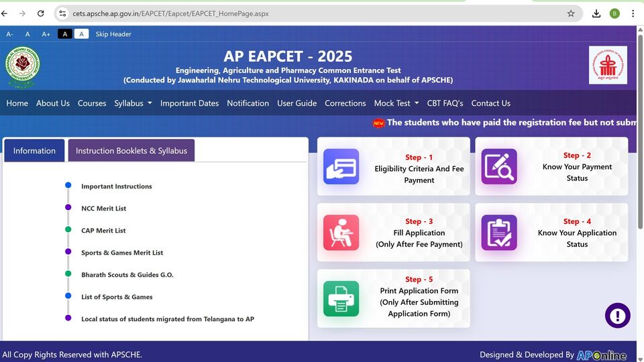
Task: Open CBT FAQ's menu item
Action: pyautogui.click(x=445, y=103)
